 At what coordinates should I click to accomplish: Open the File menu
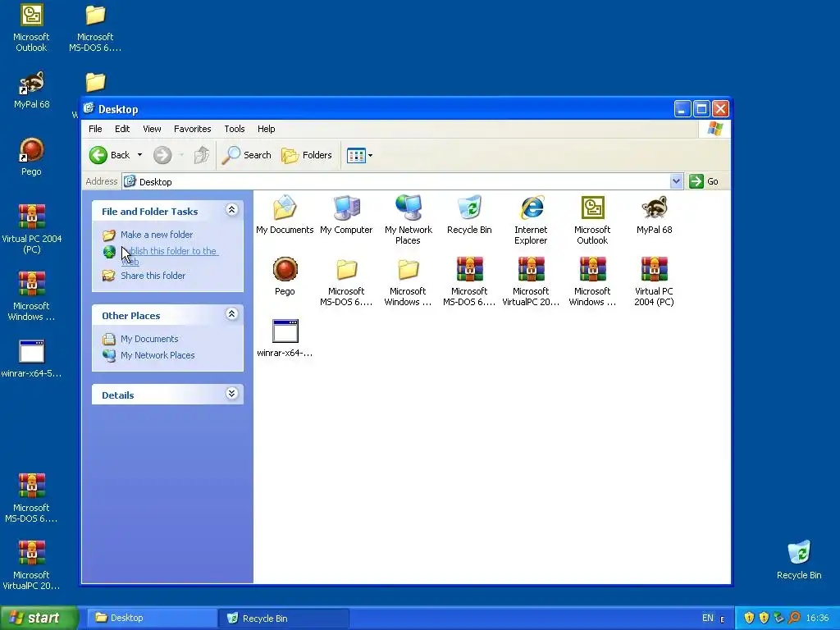click(95, 129)
